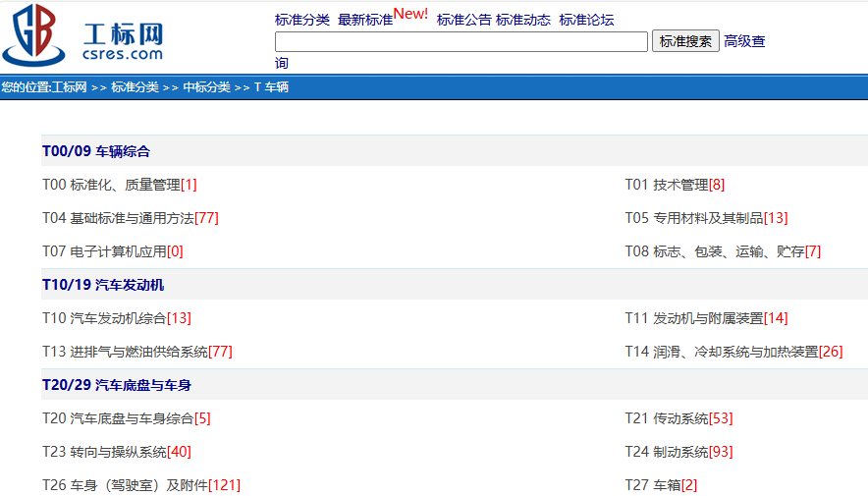Visit the 标准论坛 forum link
868x496 pixels.
click(x=586, y=20)
